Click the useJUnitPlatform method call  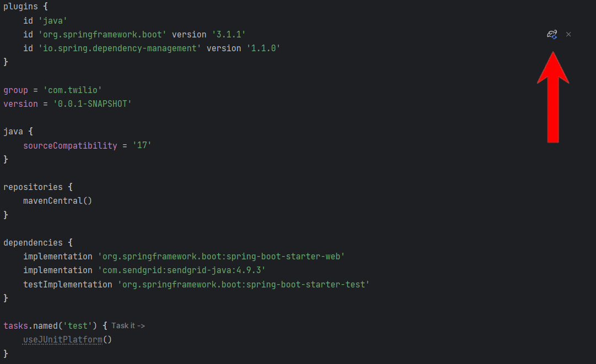[x=67, y=339]
